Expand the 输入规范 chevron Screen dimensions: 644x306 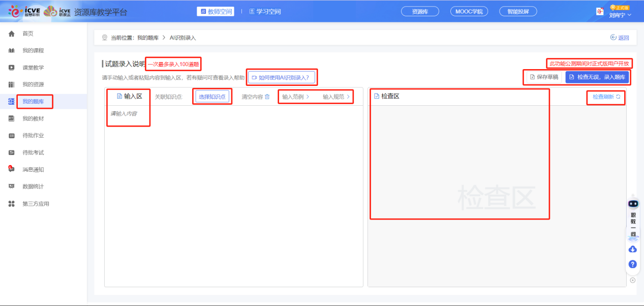point(348,97)
